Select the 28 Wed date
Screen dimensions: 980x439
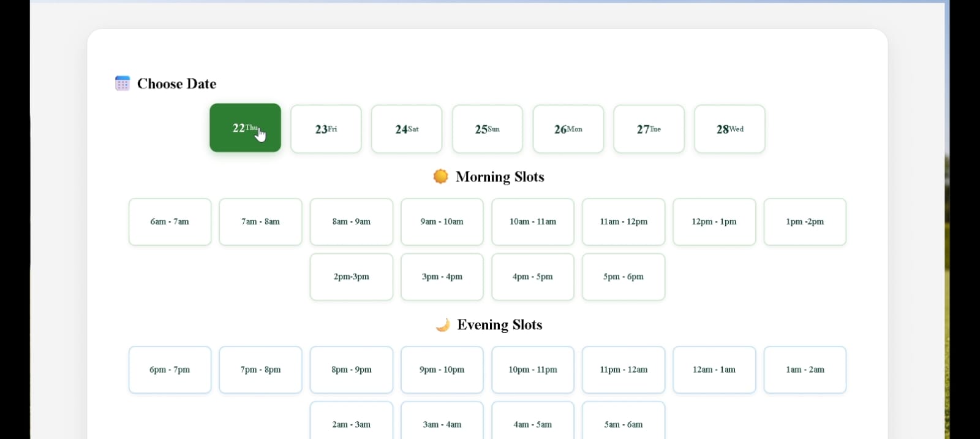pos(729,129)
